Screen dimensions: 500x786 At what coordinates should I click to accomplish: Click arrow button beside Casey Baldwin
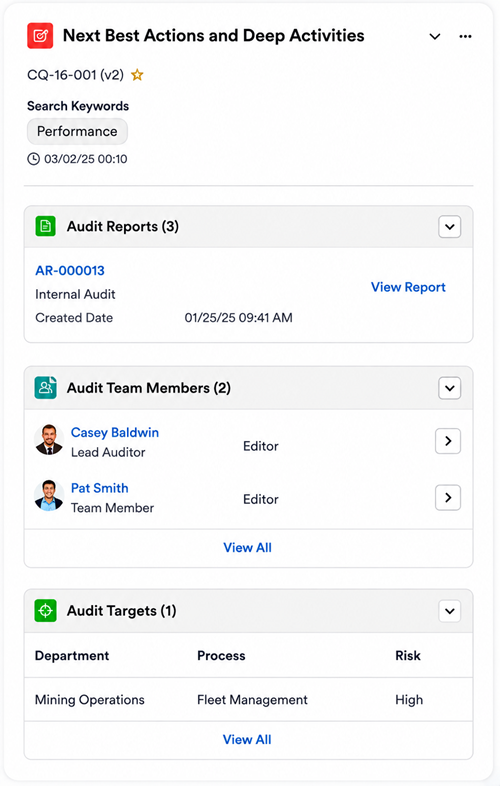tap(448, 441)
